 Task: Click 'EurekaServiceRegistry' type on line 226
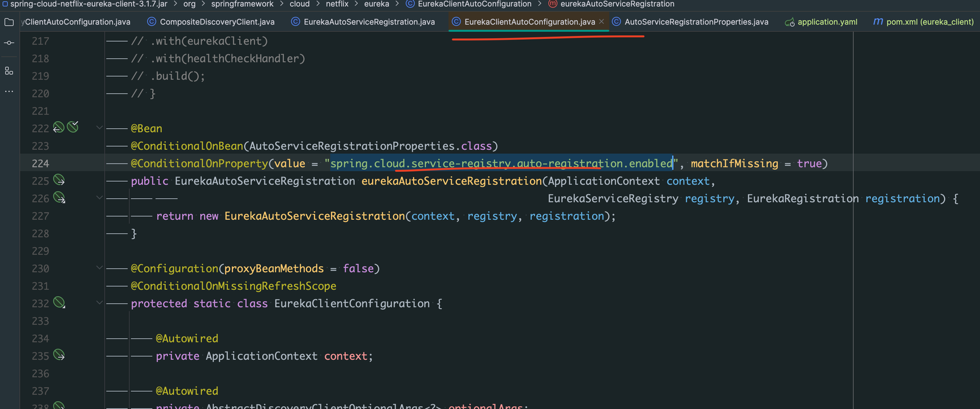pos(613,198)
